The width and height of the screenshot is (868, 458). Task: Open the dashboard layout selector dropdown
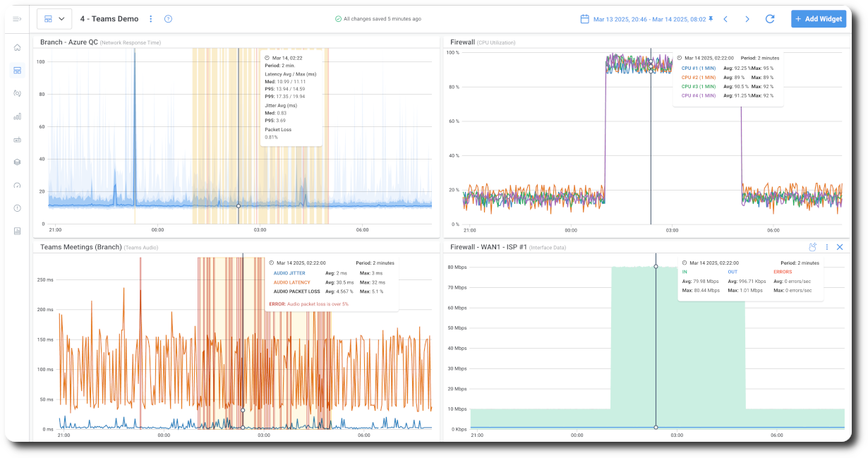pos(54,19)
